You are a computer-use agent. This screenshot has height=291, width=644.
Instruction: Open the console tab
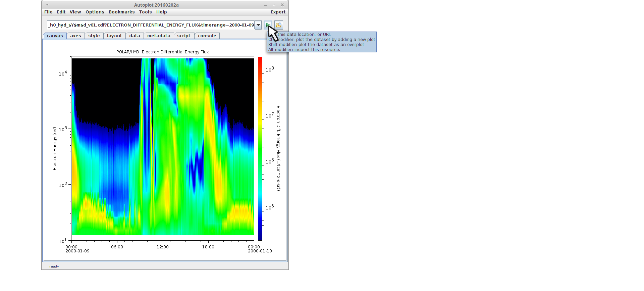pos(207,36)
